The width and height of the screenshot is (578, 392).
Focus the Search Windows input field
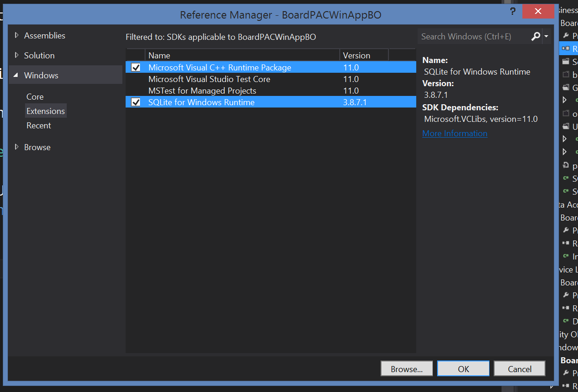click(474, 36)
